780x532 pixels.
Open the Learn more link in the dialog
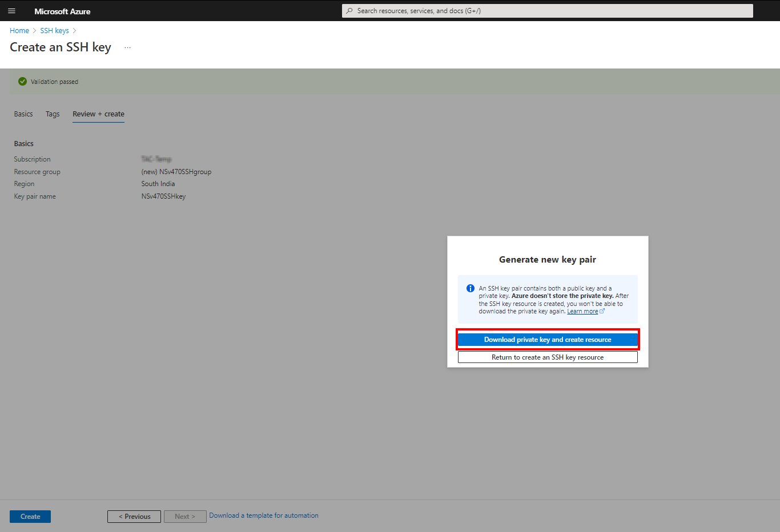coord(582,312)
